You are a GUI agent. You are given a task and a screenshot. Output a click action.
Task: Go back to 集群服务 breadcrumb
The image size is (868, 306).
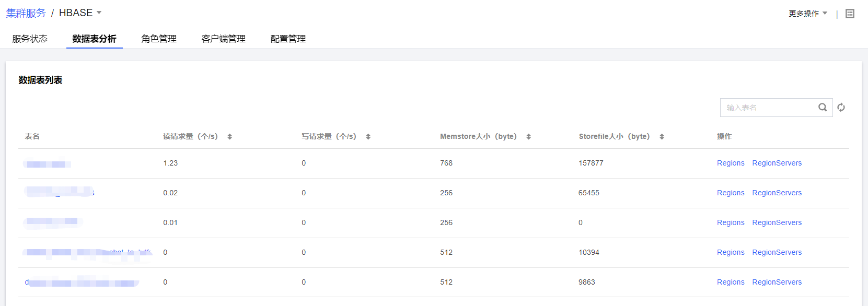click(26, 13)
